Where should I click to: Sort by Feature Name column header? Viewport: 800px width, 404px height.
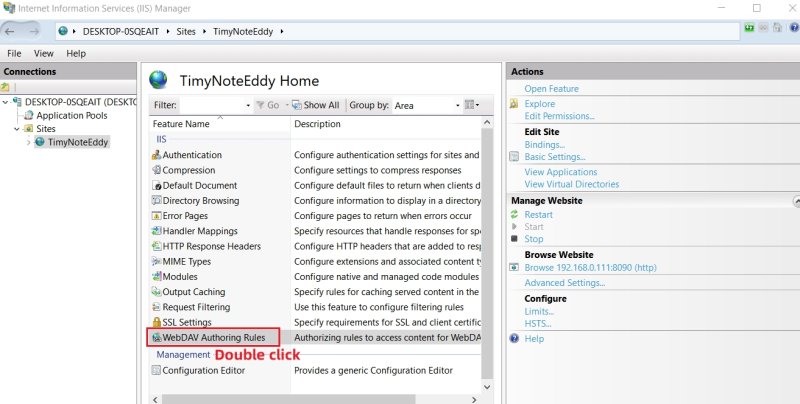(181, 124)
